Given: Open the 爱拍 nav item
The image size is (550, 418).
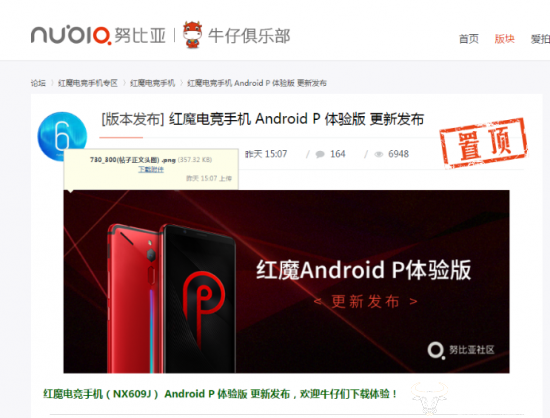Looking at the screenshot, I should [540, 39].
